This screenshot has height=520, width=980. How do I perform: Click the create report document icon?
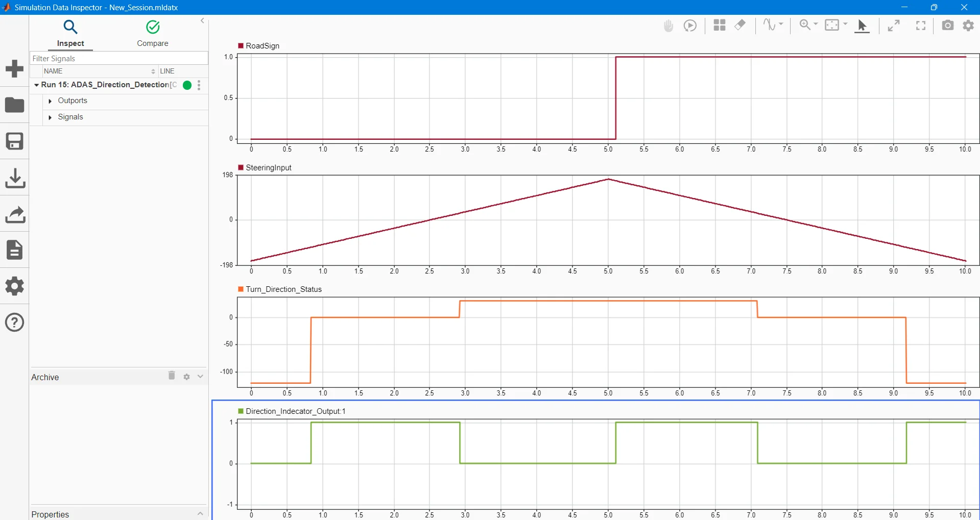(15, 250)
